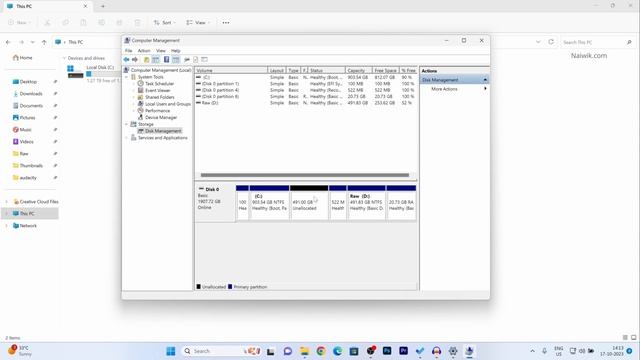640x360 pixels.
Task: Open the Action menu
Action: tap(144, 51)
